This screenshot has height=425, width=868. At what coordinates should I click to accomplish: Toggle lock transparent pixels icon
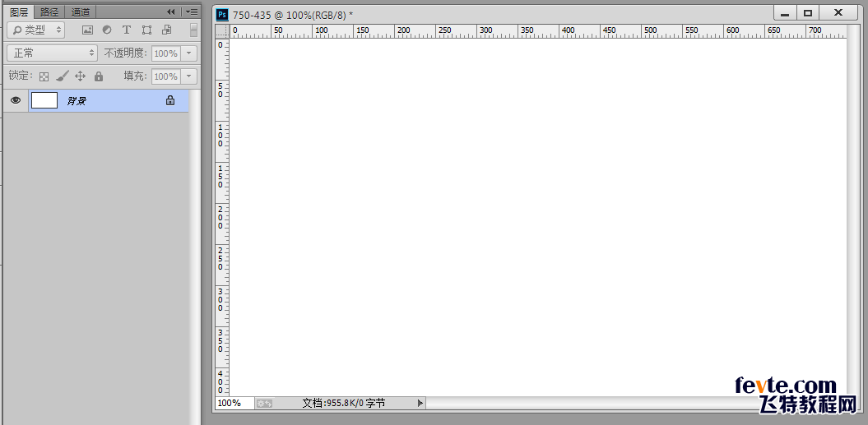44,76
